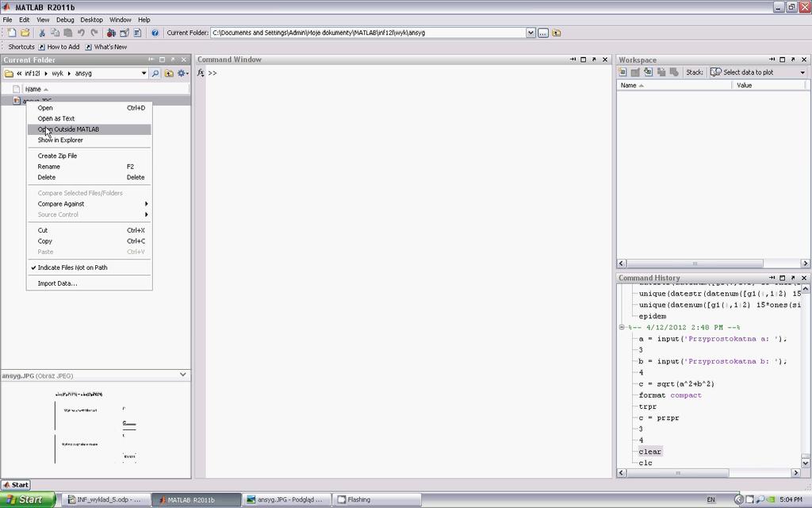The height and width of the screenshot is (508, 812).
Task: Click the 'epidem' entry in Command History
Action: (x=653, y=316)
